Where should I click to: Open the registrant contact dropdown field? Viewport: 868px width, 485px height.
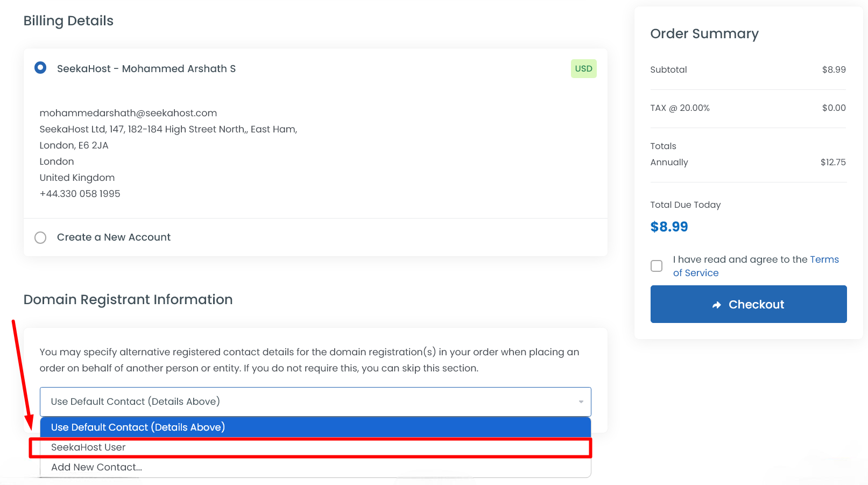pos(315,402)
